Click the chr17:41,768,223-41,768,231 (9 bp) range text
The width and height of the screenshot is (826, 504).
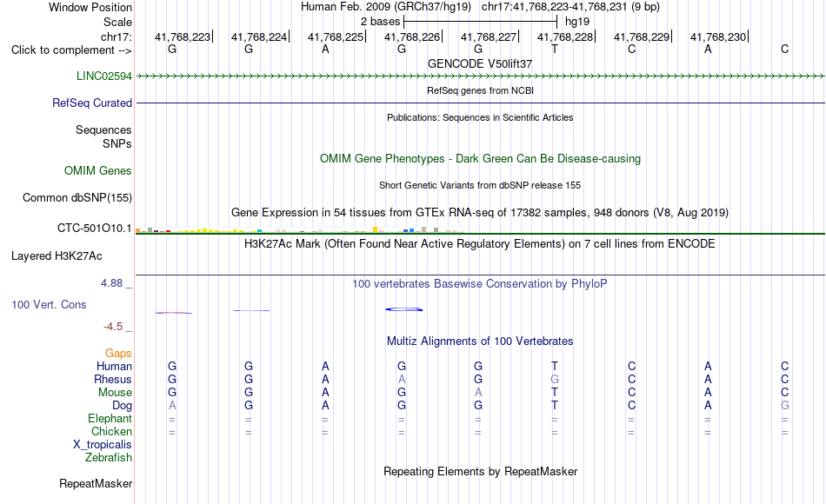pyautogui.click(x=570, y=7)
